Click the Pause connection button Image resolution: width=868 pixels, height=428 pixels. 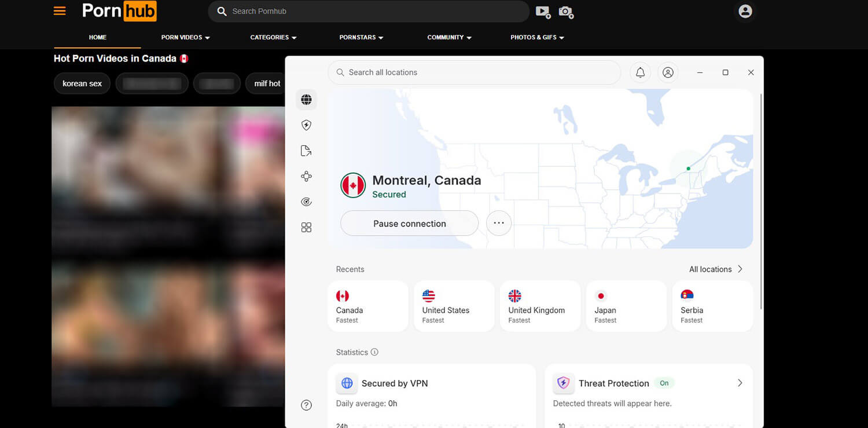coord(410,223)
